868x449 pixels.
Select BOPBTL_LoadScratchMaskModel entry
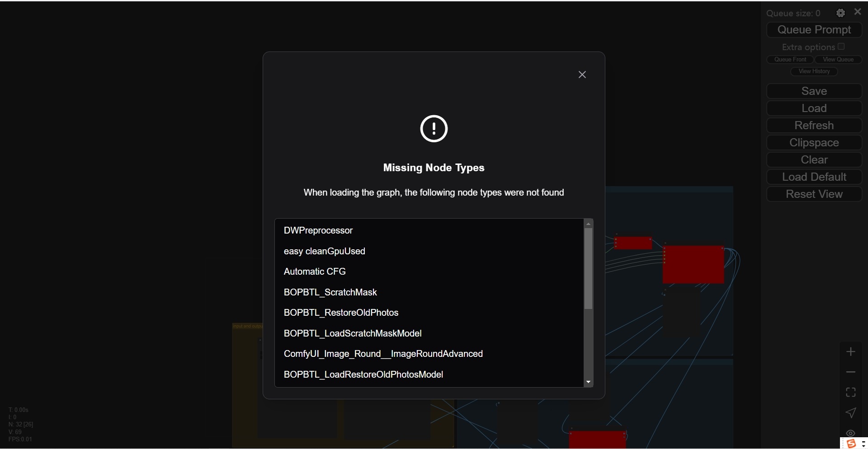[x=353, y=333]
